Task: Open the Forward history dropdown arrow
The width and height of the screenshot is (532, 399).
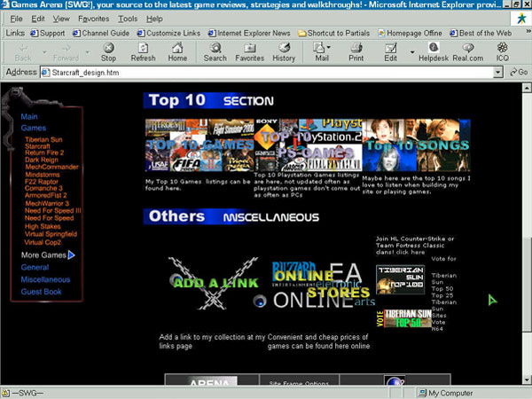Action: coord(88,52)
